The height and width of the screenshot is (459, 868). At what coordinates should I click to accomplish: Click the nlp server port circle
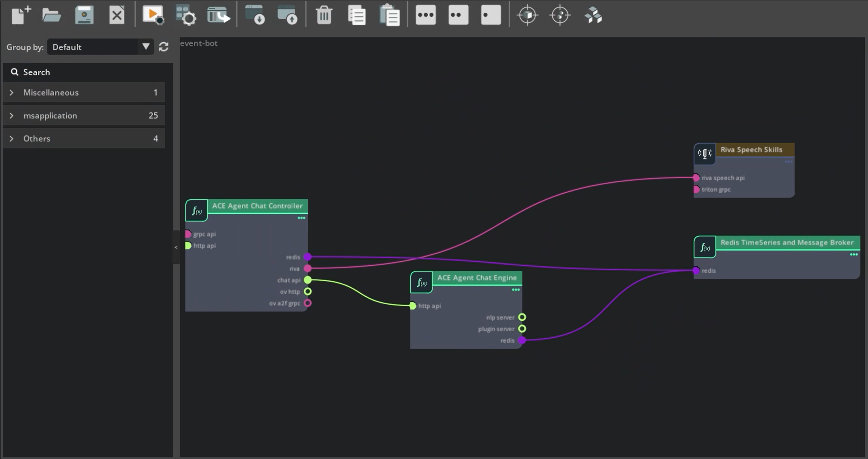[522, 318]
